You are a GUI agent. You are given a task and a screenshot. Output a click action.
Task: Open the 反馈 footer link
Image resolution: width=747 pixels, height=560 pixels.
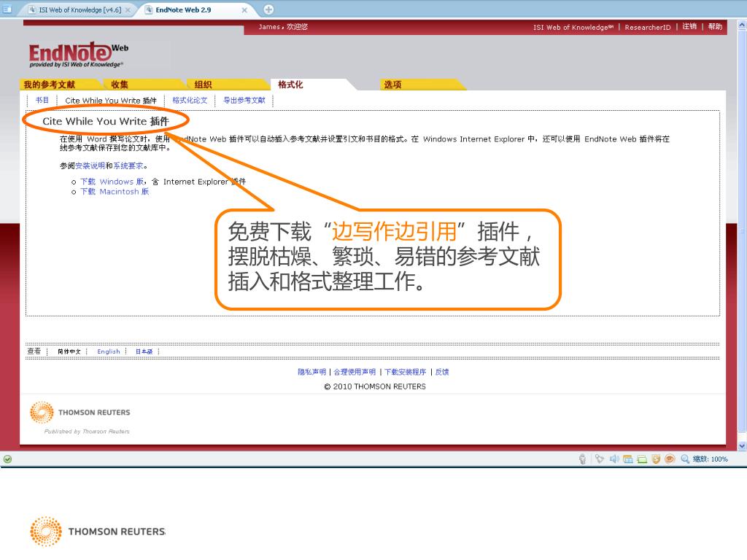(442, 372)
